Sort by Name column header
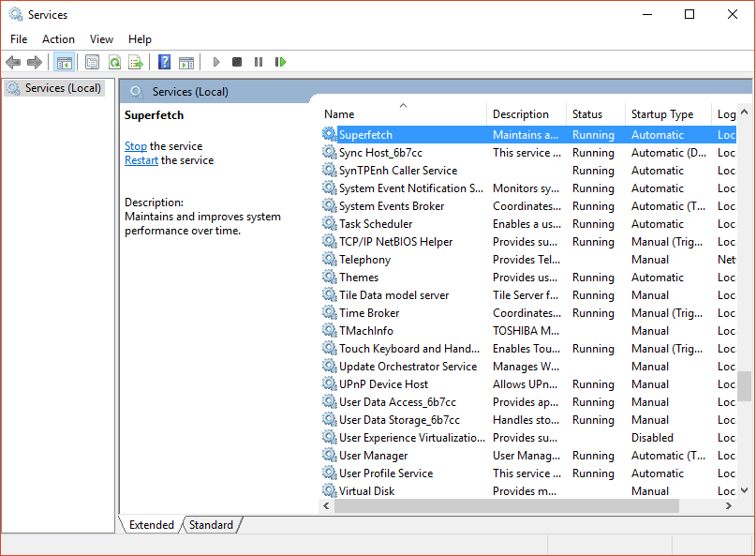The height and width of the screenshot is (556, 756). pyautogui.click(x=403, y=113)
